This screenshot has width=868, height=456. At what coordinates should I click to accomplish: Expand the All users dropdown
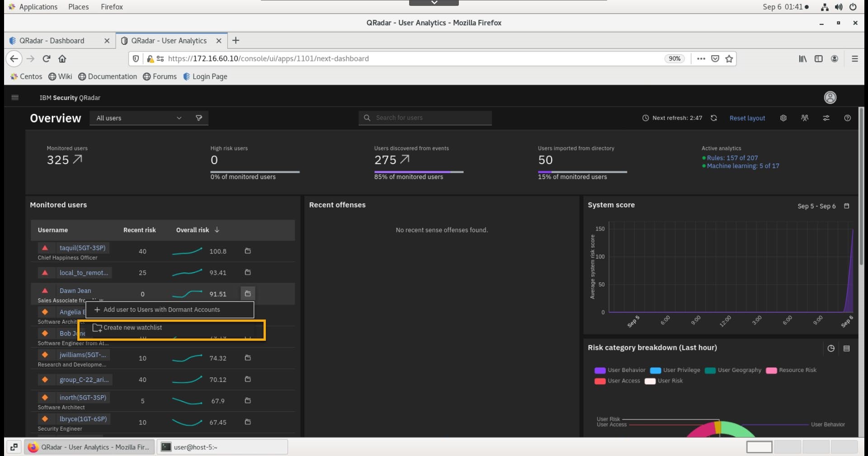[139, 118]
